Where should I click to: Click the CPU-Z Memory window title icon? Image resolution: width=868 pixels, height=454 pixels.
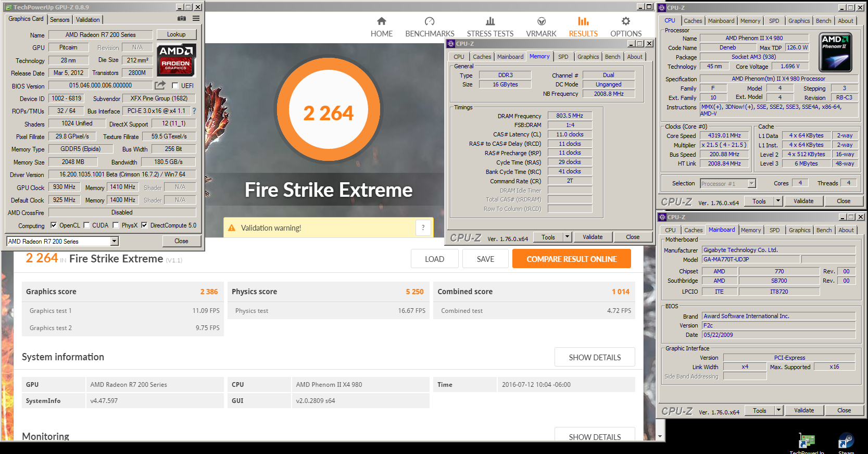[451, 44]
